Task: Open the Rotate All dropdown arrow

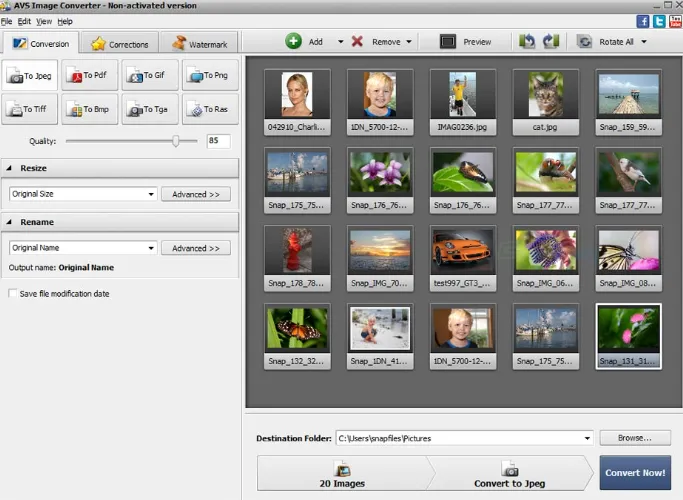Action: 644,42
